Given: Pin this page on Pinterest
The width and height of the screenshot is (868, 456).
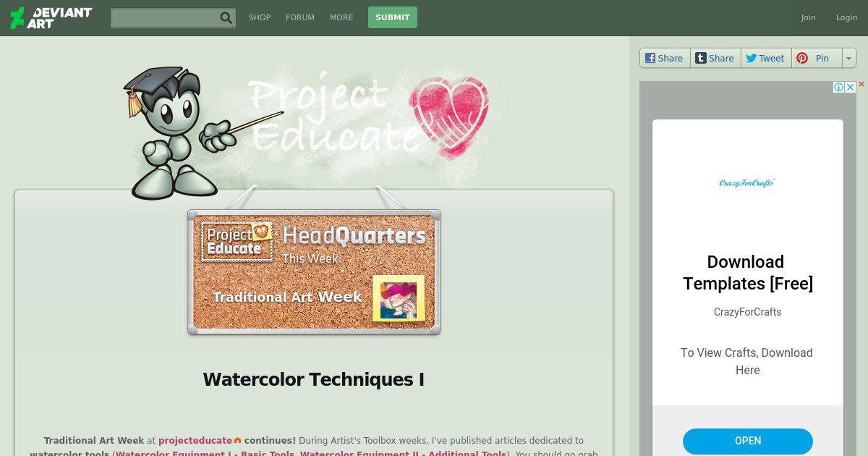Looking at the screenshot, I should [x=817, y=58].
